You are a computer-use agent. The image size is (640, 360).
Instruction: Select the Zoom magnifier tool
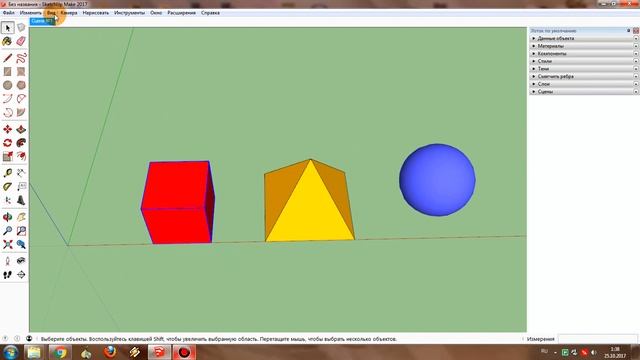pos(7,231)
